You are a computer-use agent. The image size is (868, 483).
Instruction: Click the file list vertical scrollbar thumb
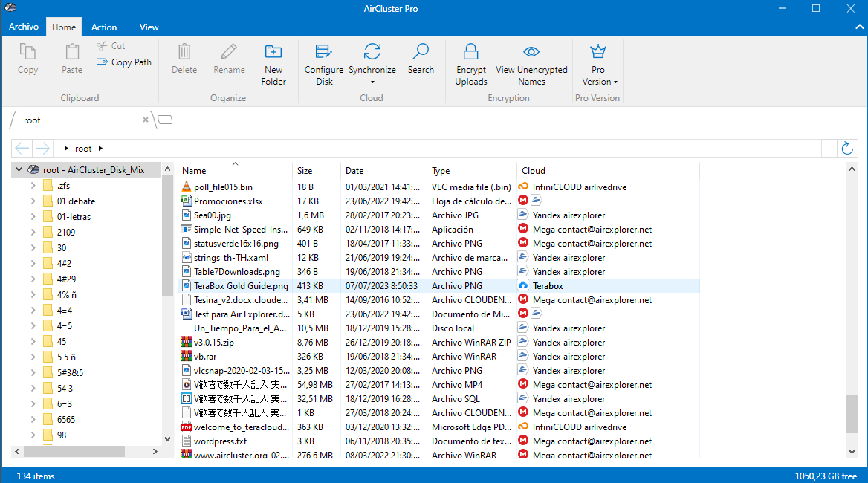pos(852,413)
